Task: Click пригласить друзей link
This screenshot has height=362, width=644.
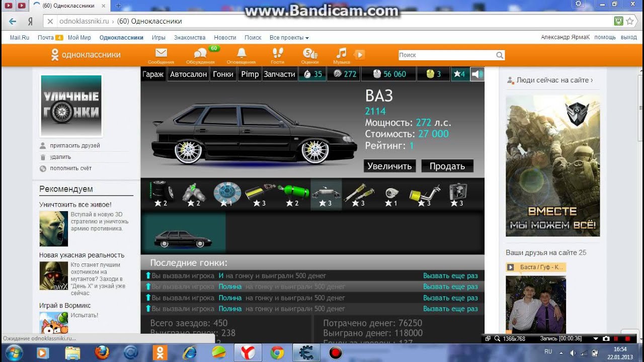Action: pyautogui.click(x=74, y=145)
